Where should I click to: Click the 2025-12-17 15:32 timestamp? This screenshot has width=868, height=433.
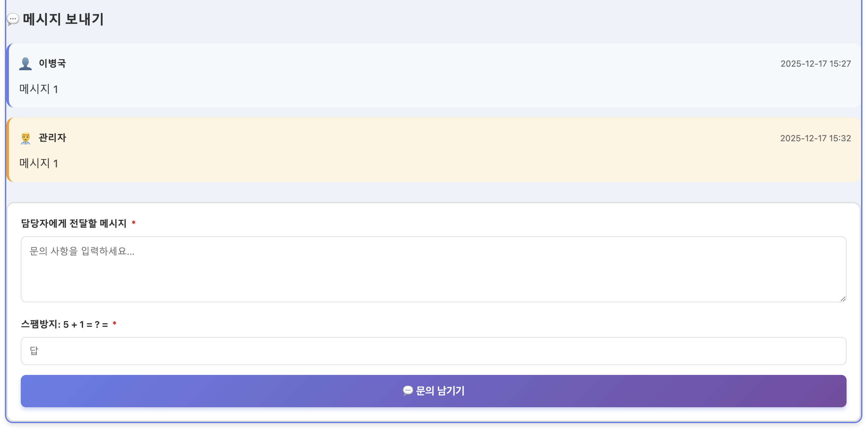pyautogui.click(x=815, y=138)
